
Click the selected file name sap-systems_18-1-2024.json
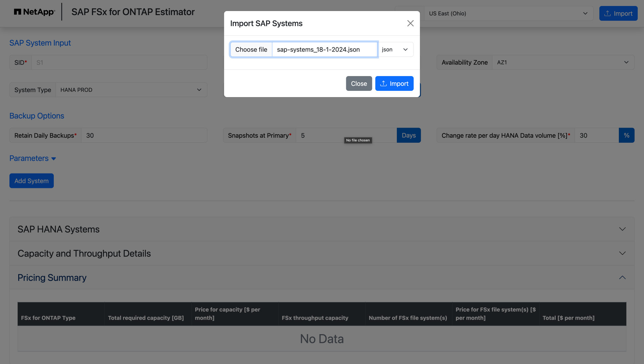318,49
